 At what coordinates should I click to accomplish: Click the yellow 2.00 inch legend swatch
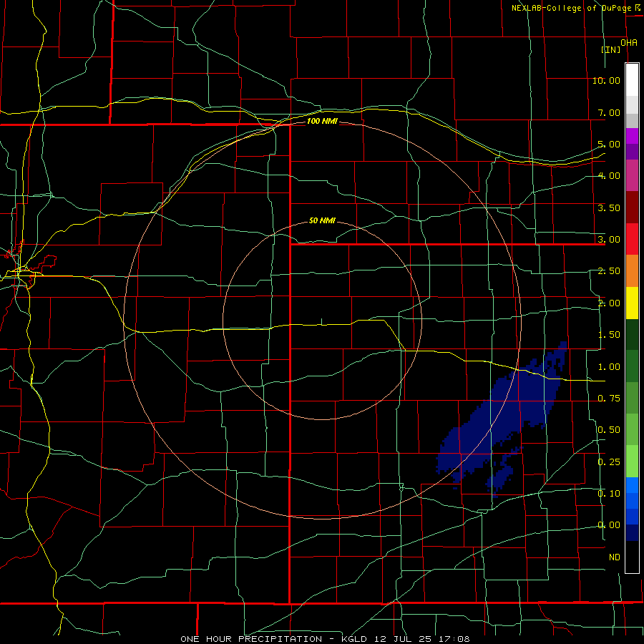coord(632,303)
